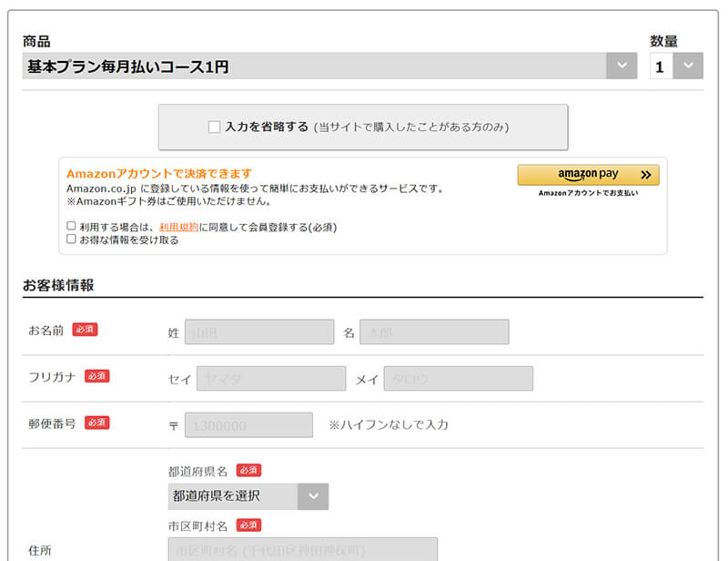Click the chevron arrow of the prefecture dropdown
The height and width of the screenshot is (561, 728).
pyautogui.click(x=313, y=496)
